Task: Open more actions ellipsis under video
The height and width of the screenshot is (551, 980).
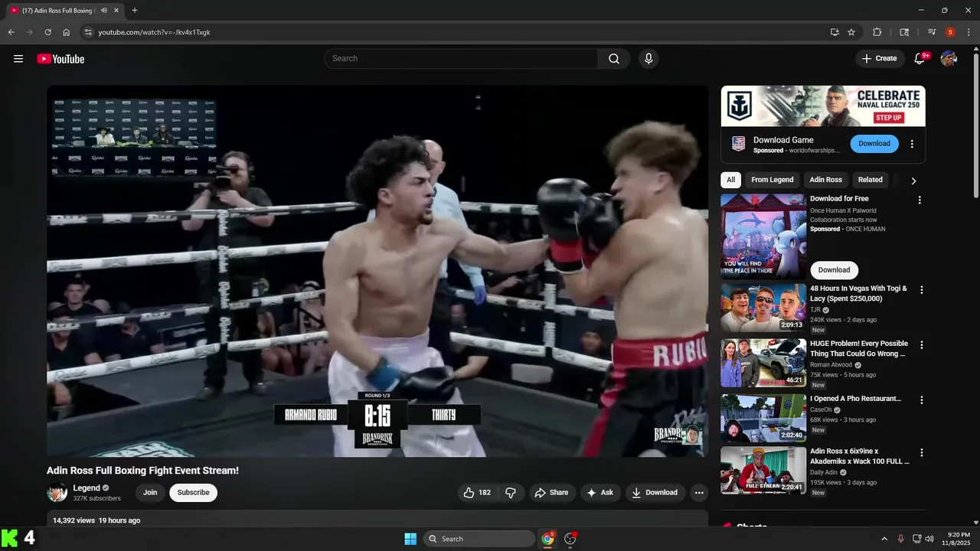Action: pyautogui.click(x=699, y=493)
